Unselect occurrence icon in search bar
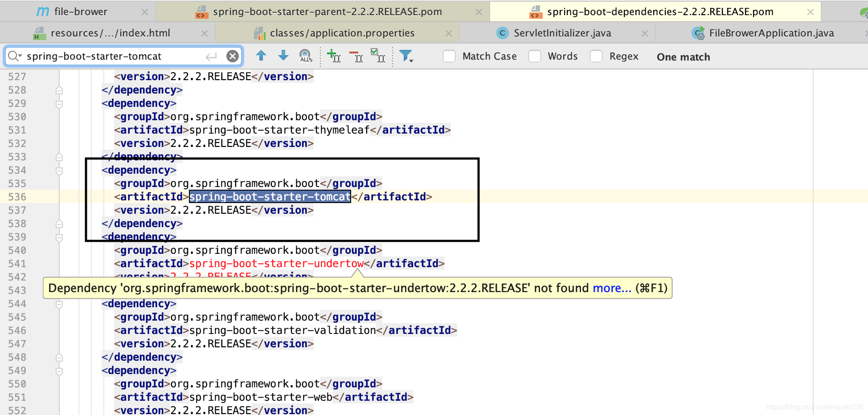The height and width of the screenshot is (415, 868). (356, 56)
